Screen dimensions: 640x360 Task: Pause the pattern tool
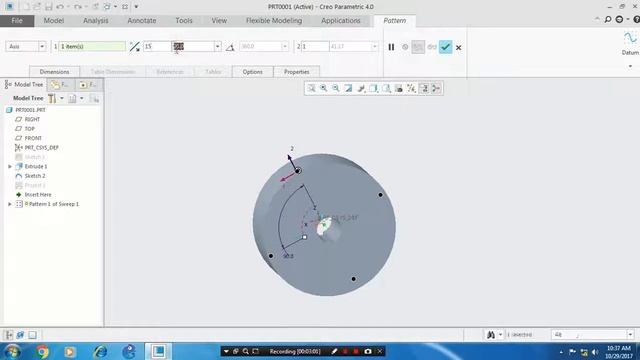(391, 47)
